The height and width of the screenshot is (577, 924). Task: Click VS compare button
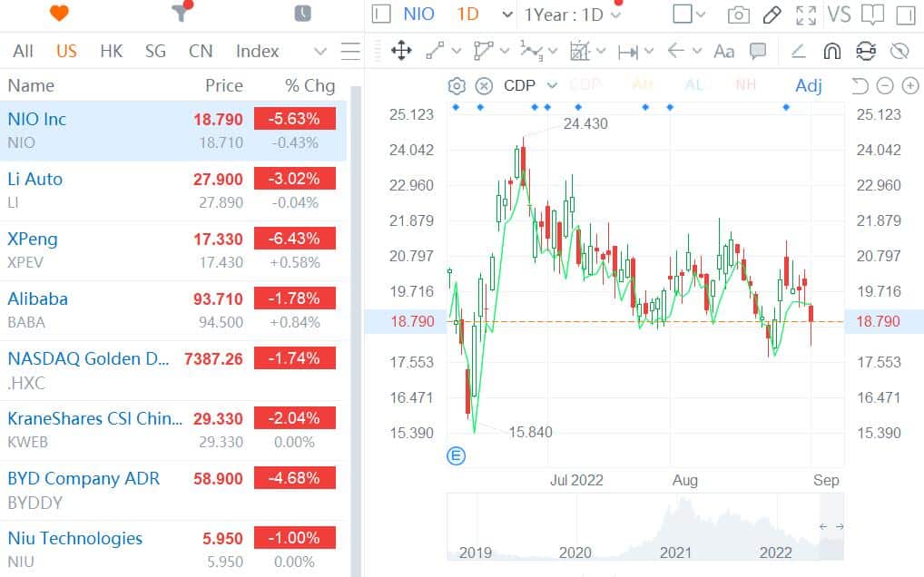(839, 15)
